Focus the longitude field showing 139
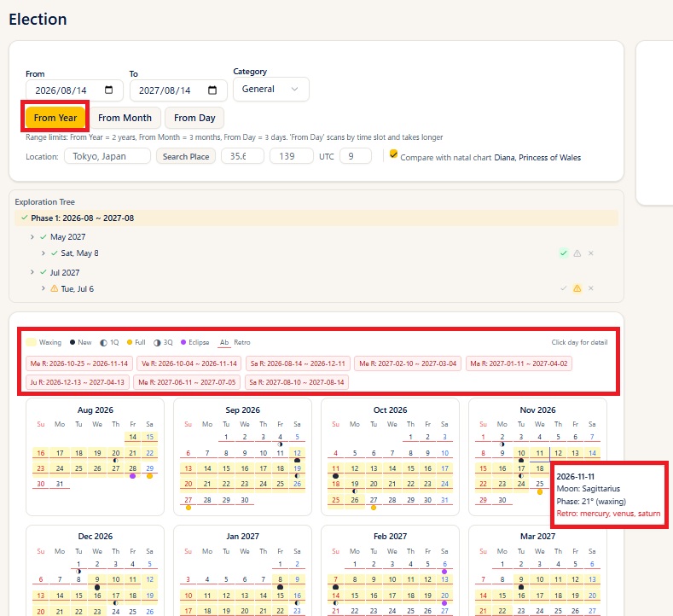The image size is (673, 616). click(291, 156)
